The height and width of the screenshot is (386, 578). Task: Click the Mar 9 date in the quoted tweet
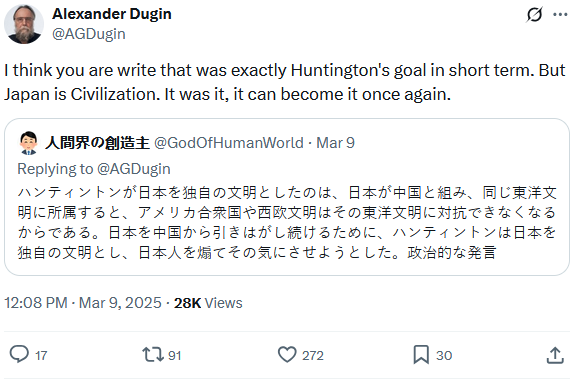coord(335,143)
